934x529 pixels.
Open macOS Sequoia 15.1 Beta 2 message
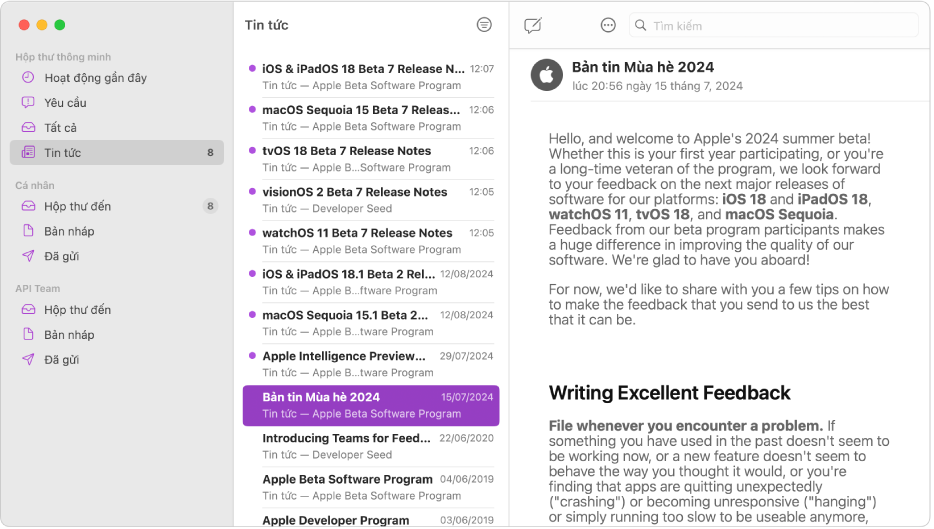click(371, 323)
